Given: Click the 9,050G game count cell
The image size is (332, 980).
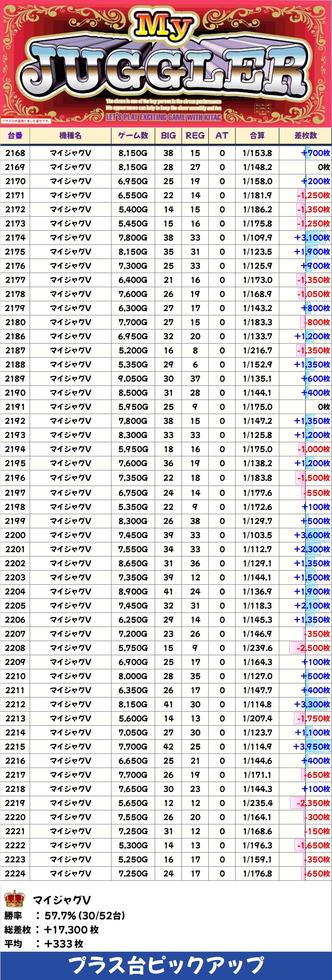Looking at the screenshot, I should [x=133, y=378].
